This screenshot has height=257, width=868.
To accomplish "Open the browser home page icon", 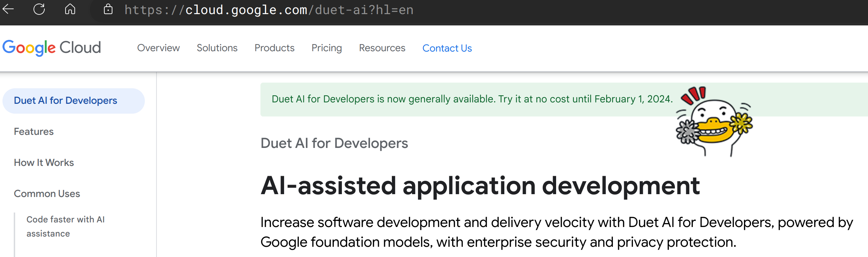I will (70, 9).
